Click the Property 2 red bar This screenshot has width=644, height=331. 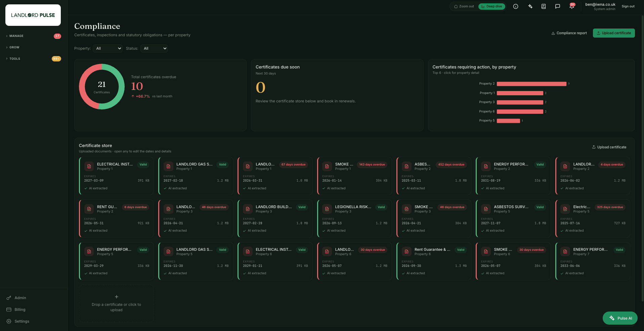[531, 84]
